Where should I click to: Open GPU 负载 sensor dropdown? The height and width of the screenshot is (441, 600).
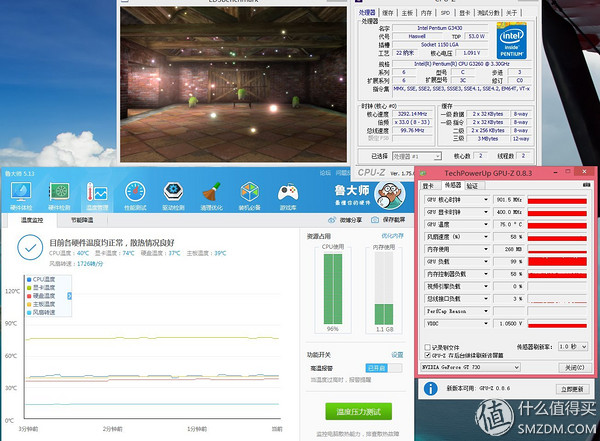(x=486, y=261)
